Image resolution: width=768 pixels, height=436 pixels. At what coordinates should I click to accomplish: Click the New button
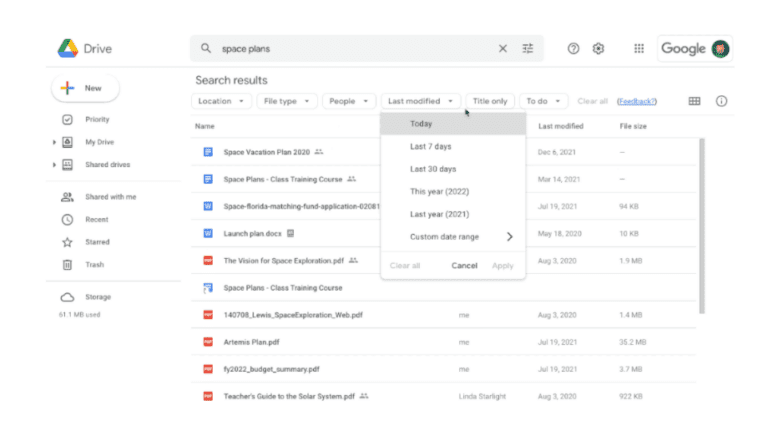coord(85,88)
